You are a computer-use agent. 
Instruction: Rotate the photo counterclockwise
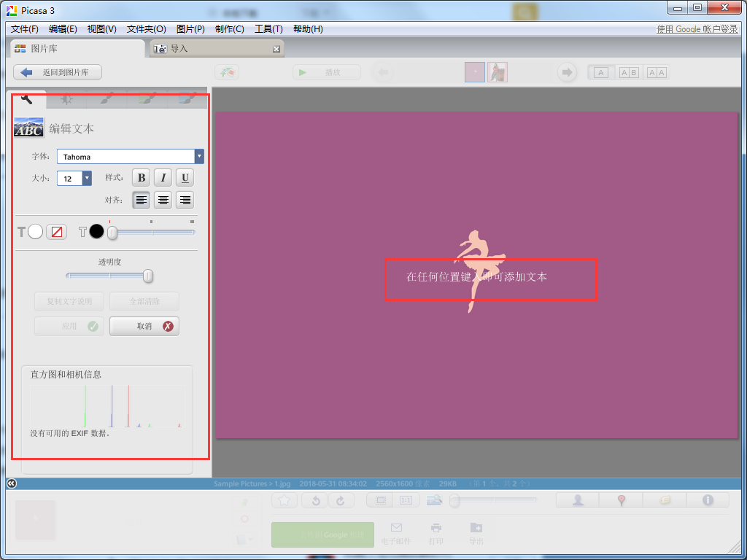[316, 500]
